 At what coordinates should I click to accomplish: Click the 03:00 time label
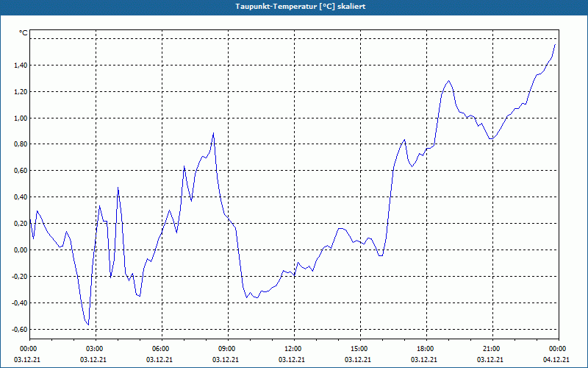(96, 349)
